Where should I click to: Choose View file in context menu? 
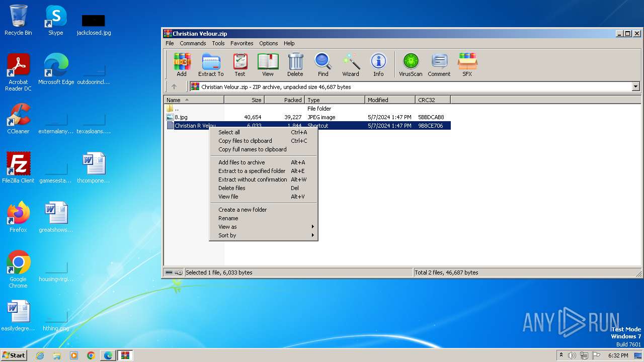pyautogui.click(x=264, y=197)
